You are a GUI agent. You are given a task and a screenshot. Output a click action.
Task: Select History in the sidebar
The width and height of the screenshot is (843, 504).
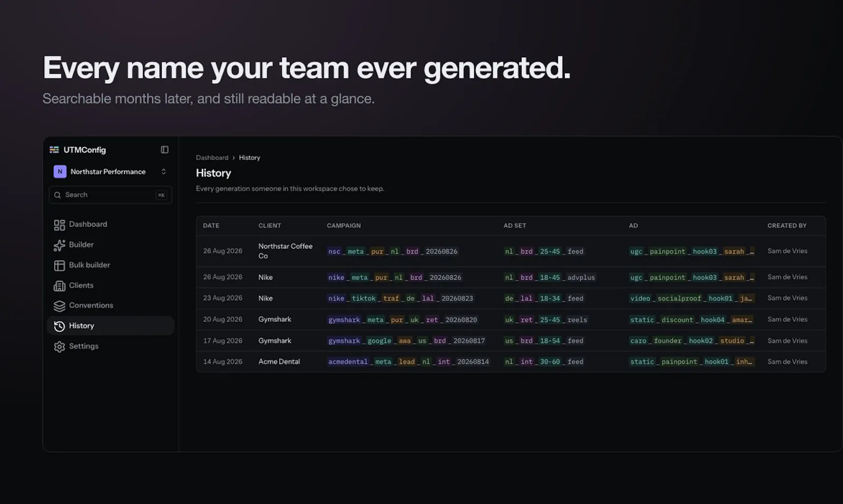110,326
